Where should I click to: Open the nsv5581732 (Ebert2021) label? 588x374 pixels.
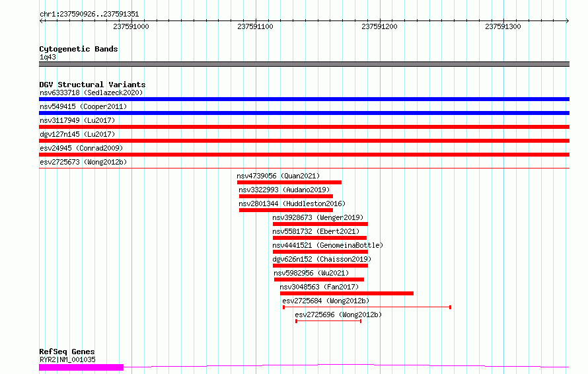point(316,231)
